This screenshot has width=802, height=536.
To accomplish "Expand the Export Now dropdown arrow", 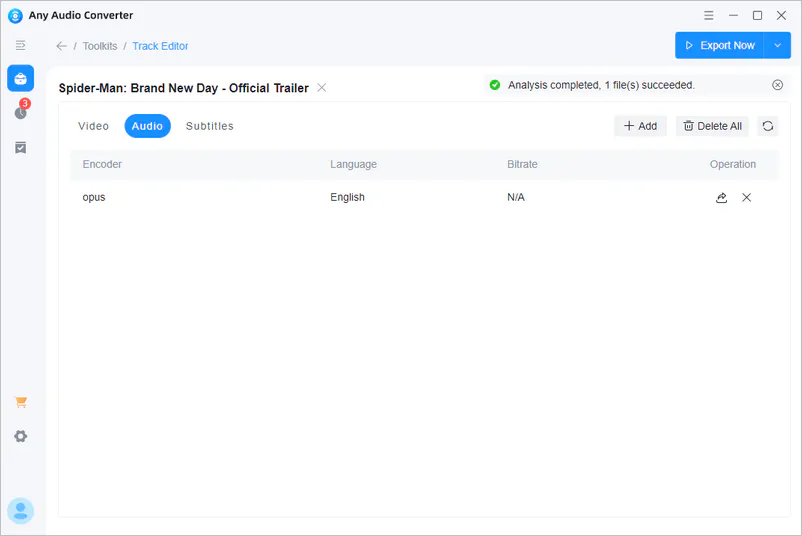I will [777, 46].
